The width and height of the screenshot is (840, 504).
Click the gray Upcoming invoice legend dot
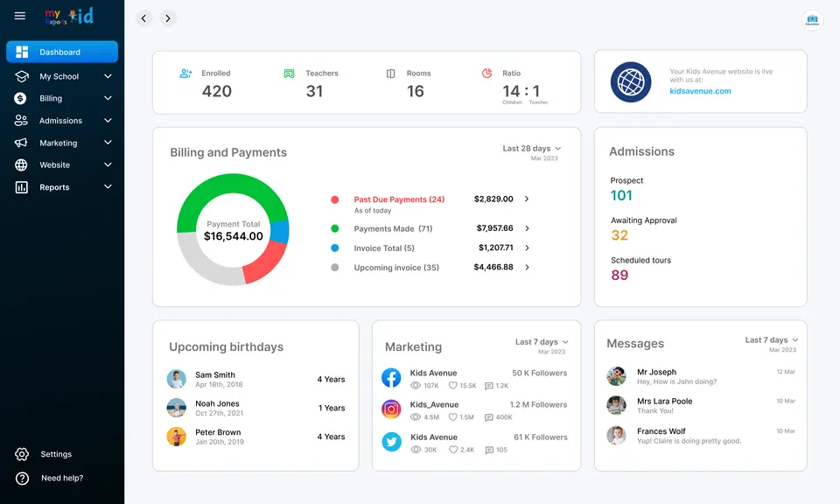click(335, 267)
